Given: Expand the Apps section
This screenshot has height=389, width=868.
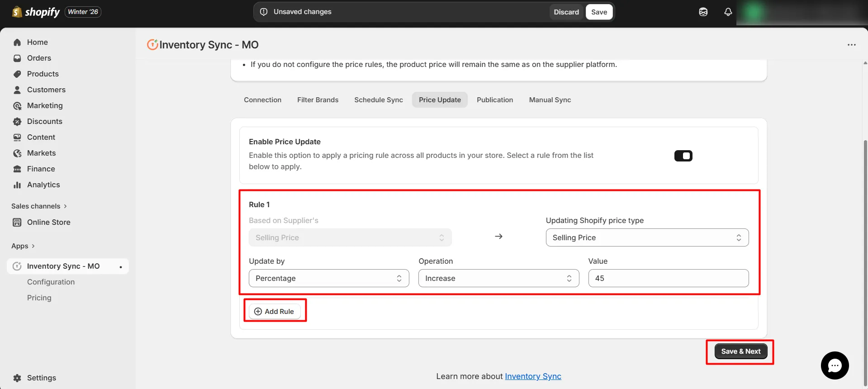Looking at the screenshot, I should coord(23,246).
